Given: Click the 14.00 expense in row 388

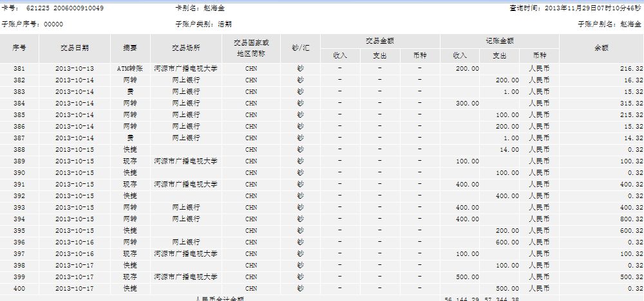Looking at the screenshot, I should (x=509, y=149).
